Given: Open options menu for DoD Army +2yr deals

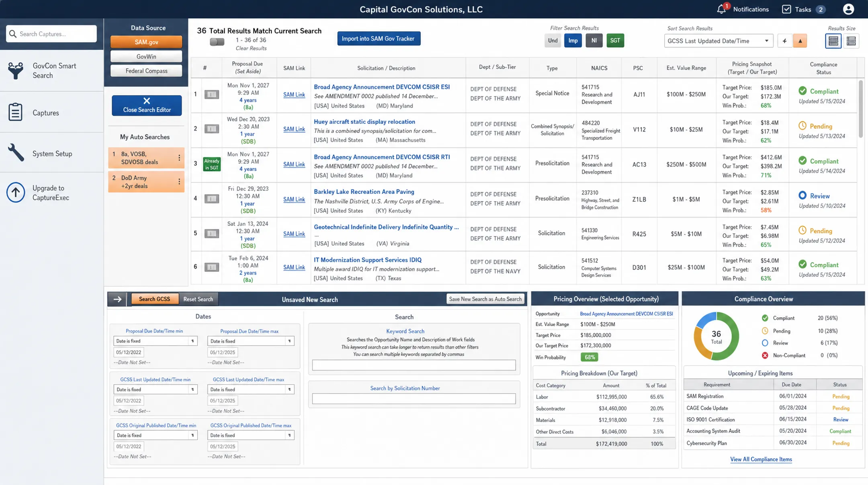Looking at the screenshot, I should 179,181.
